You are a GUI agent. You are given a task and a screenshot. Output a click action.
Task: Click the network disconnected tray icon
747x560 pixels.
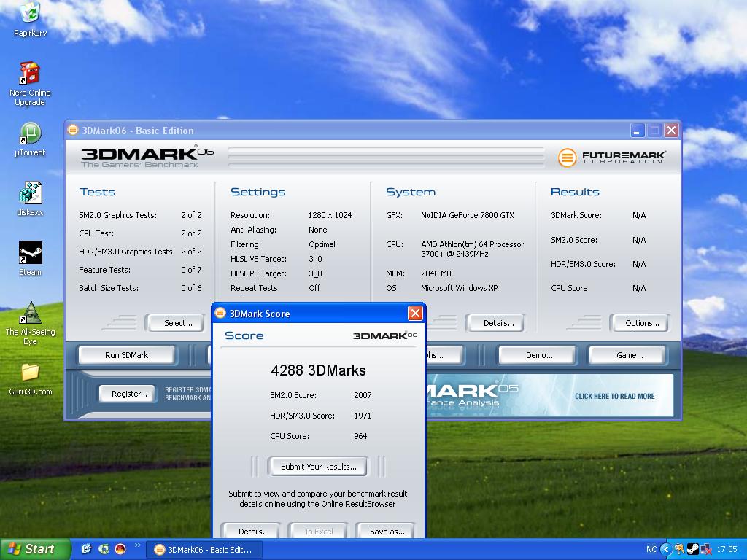[705, 550]
